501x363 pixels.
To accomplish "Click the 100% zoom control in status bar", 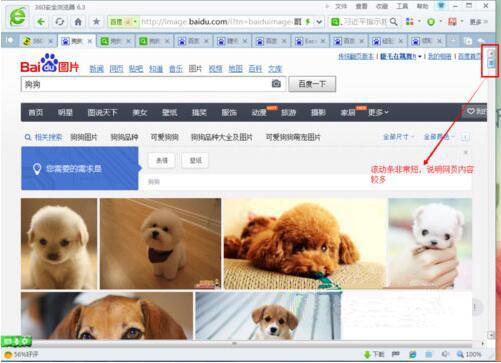I will pos(469,354).
